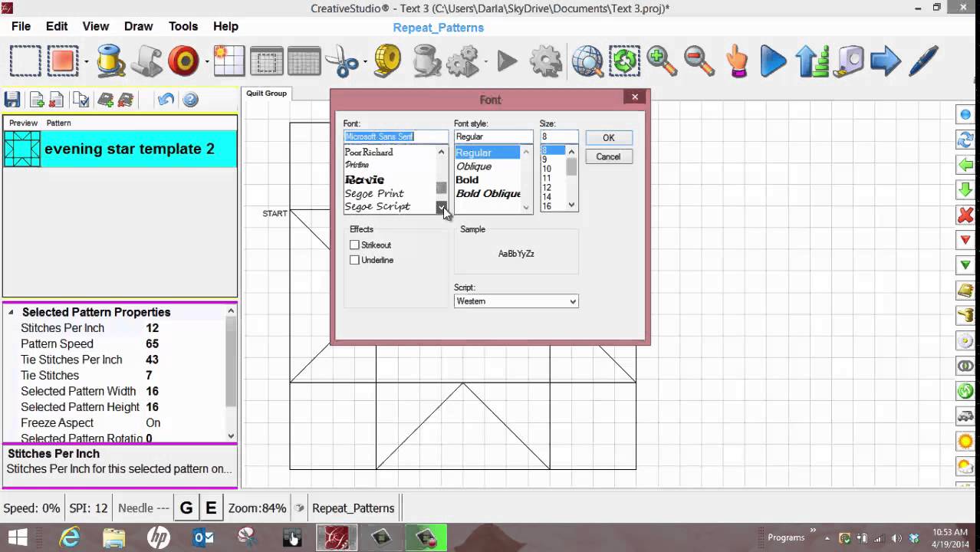Select the pan hand tool icon
The height and width of the screenshot is (552, 980).
pos(736,61)
